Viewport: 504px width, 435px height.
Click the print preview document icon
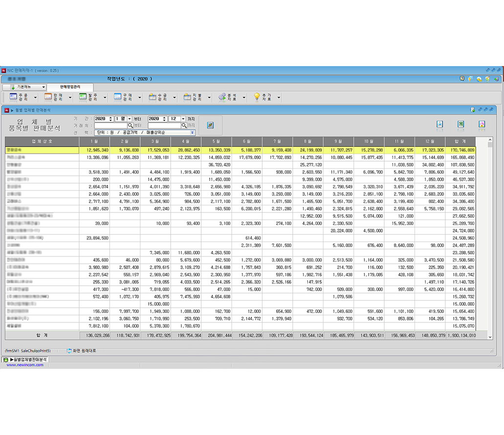pyautogui.click(x=439, y=124)
